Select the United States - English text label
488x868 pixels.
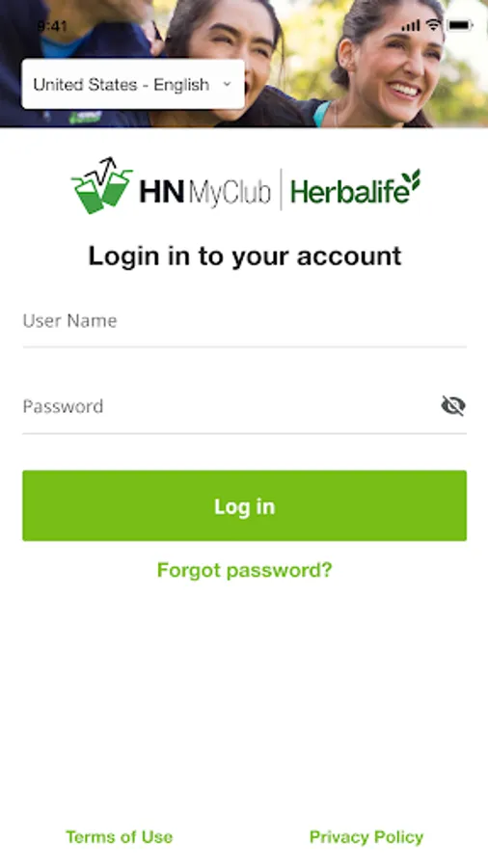point(122,85)
